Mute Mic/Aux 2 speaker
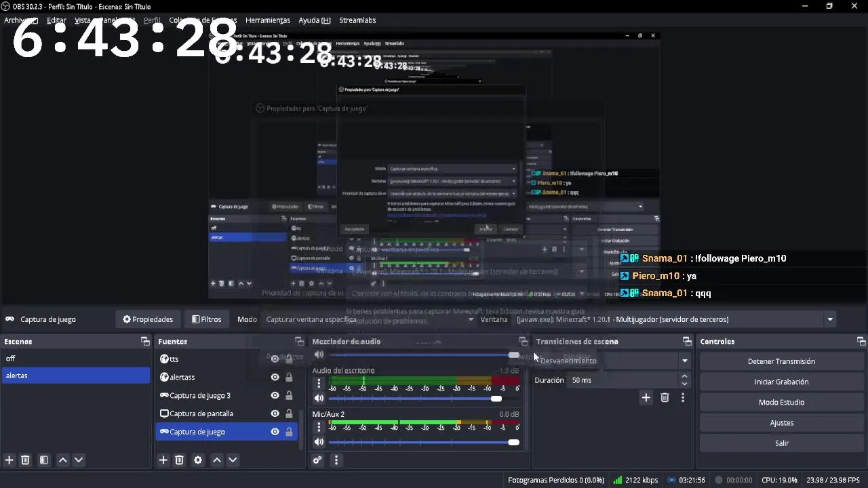 (319, 443)
